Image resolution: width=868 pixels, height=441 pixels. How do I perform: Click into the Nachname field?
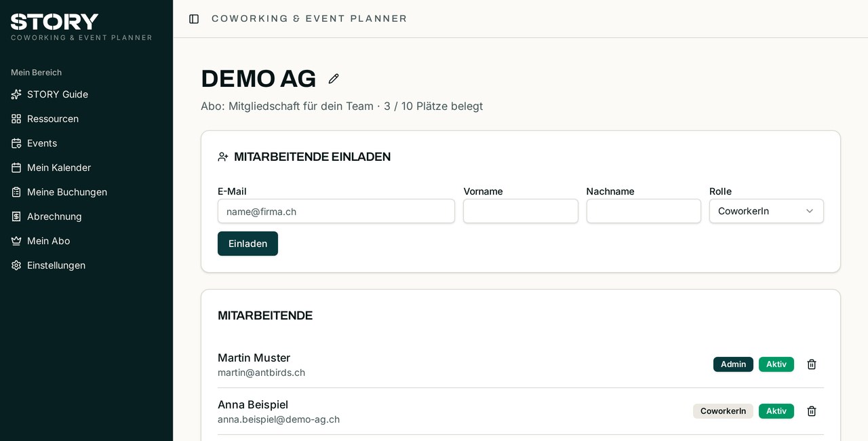pyautogui.click(x=644, y=211)
